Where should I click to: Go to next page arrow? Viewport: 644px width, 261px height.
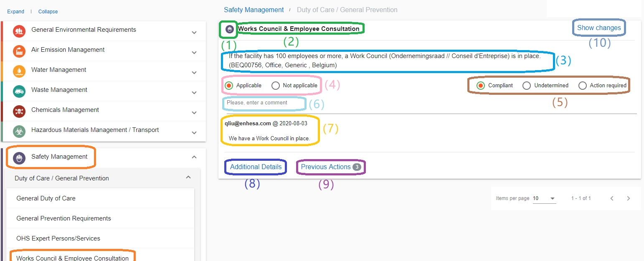[x=629, y=198]
